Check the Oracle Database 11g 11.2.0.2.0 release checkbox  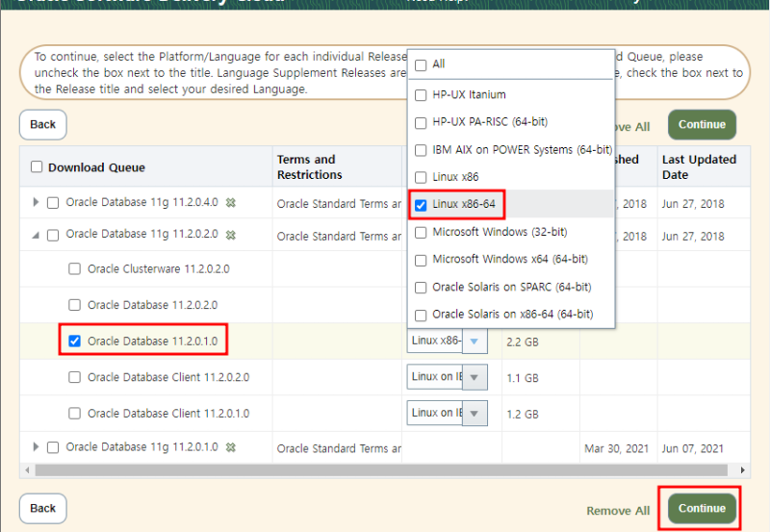click(x=53, y=235)
